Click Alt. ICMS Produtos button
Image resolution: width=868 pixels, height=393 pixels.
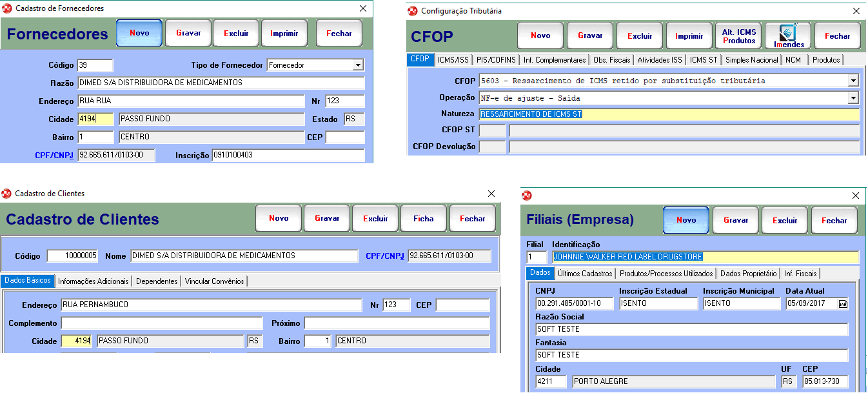pyautogui.click(x=738, y=36)
